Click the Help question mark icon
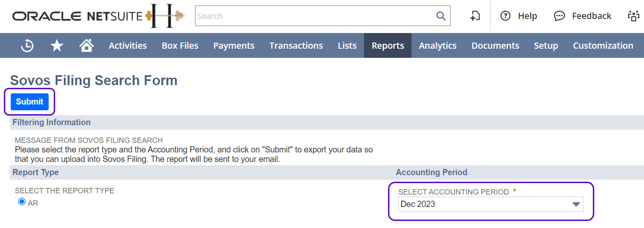This screenshot has height=228, width=644. coord(505,16)
